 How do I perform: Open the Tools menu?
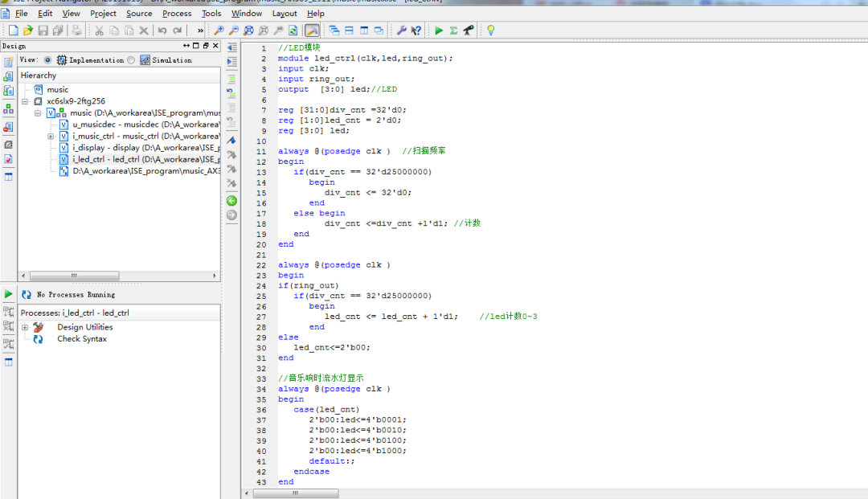click(x=211, y=13)
